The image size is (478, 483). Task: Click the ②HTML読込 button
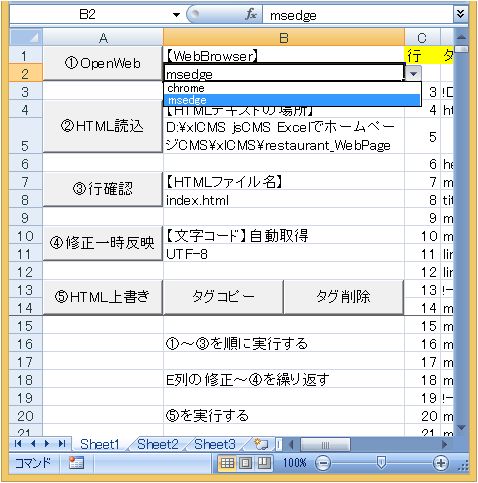click(x=103, y=127)
